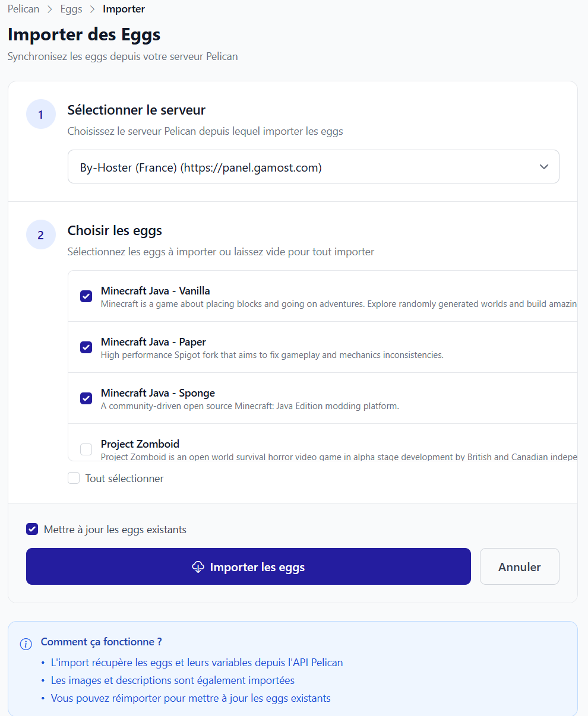588x716 pixels.
Task: Select the Minecraft Java - Paper egg title
Action: click(153, 342)
